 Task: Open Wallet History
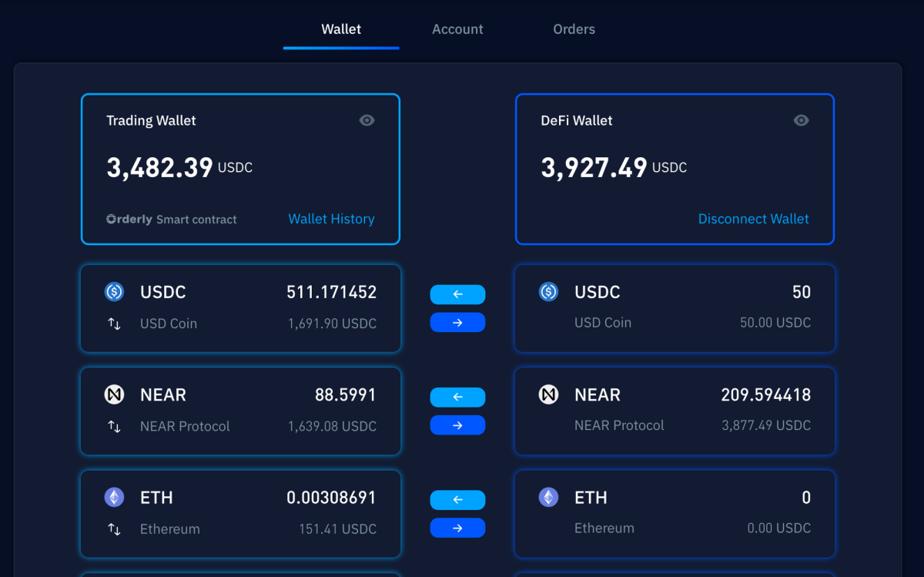tap(331, 219)
